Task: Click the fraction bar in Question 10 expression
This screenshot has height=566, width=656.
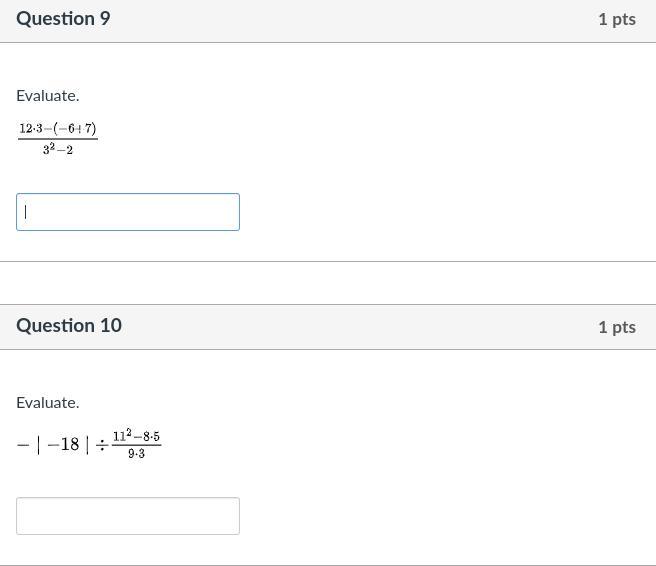Action: (x=136, y=445)
